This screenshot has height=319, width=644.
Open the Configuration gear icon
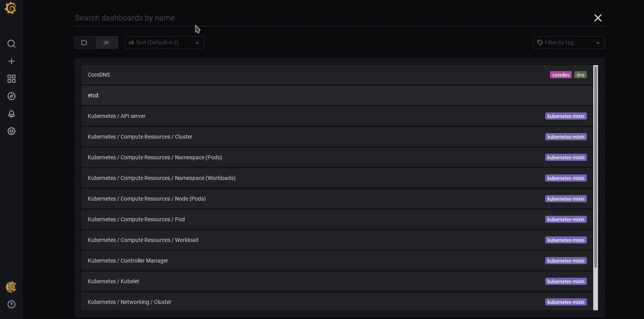pyautogui.click(x=12, y=131)
